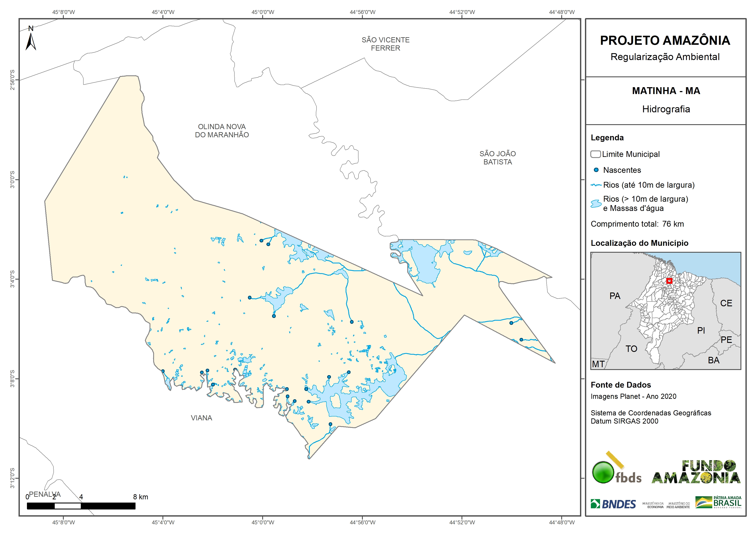The height and width of the screenshot is (534, 756).
Task: Click the red locator square in inset map
Action: [669, 281]
